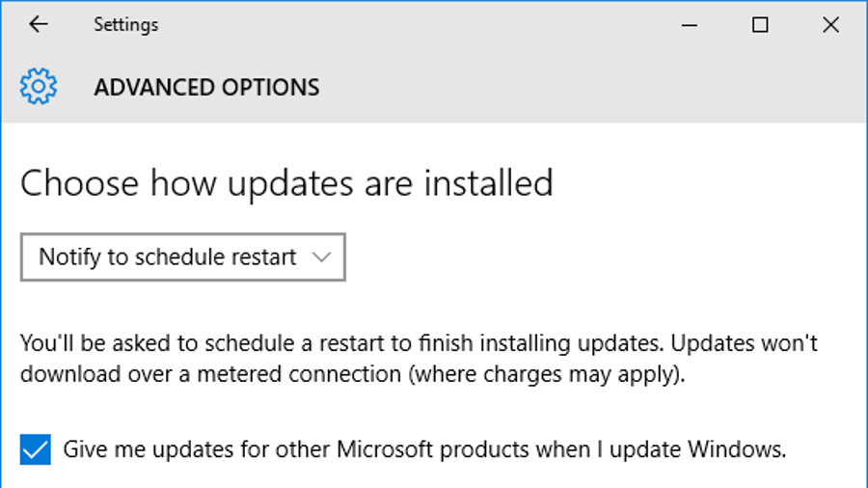Viewport: 868px width, 488px height.
Task: Click the 'Settings' window title
Action: pos(125,25)
